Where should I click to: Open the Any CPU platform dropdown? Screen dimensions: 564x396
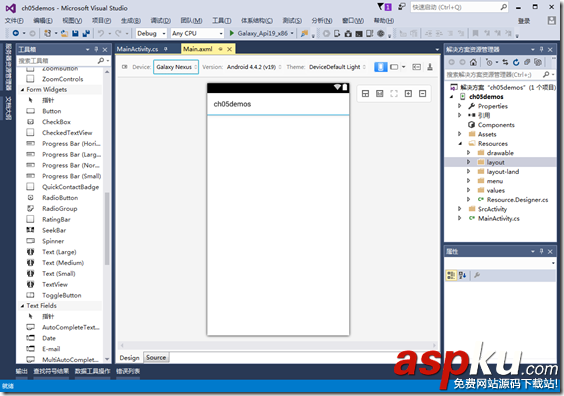197,33
